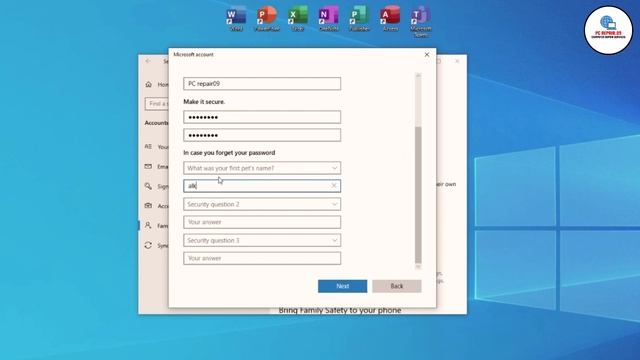The image size is (640, 360).
Task: Click the first password field
Action: [262, 117]
